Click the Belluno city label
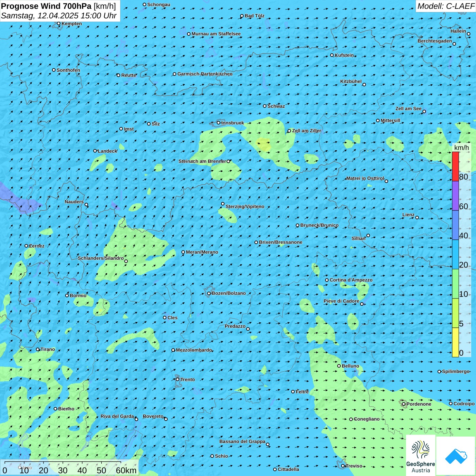The width and height of the screenshot is (476, 476). coord(350,366)
